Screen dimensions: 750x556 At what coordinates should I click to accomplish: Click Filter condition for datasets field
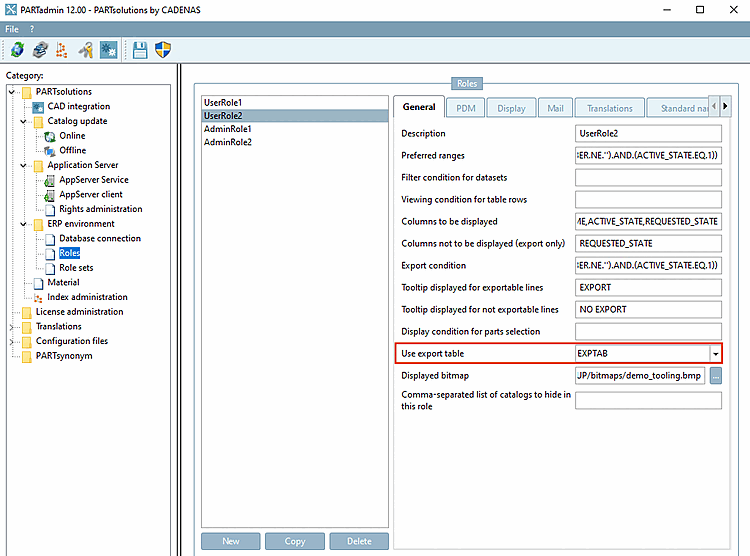[x=648, y=178]
